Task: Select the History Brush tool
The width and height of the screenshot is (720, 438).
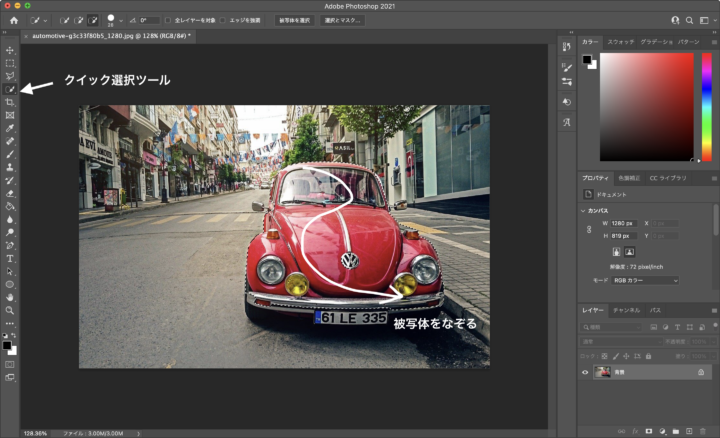Action: pos(10,180)
